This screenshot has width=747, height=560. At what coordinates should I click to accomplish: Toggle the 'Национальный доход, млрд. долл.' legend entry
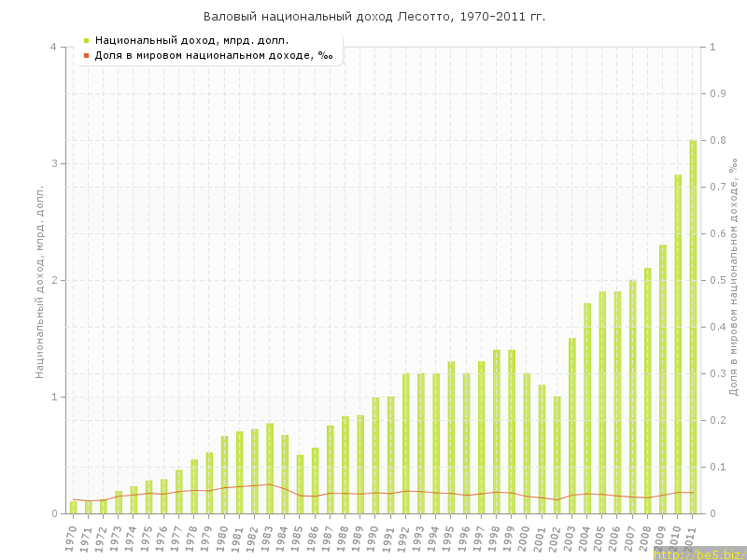point(191,40)
